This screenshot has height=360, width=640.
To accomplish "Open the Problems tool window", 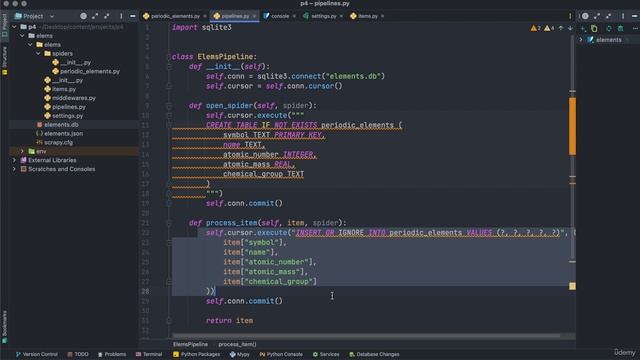I will coord(112,354).
